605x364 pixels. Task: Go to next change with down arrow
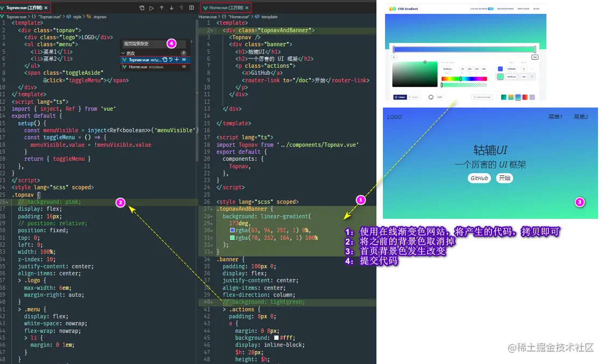(172, 8)
